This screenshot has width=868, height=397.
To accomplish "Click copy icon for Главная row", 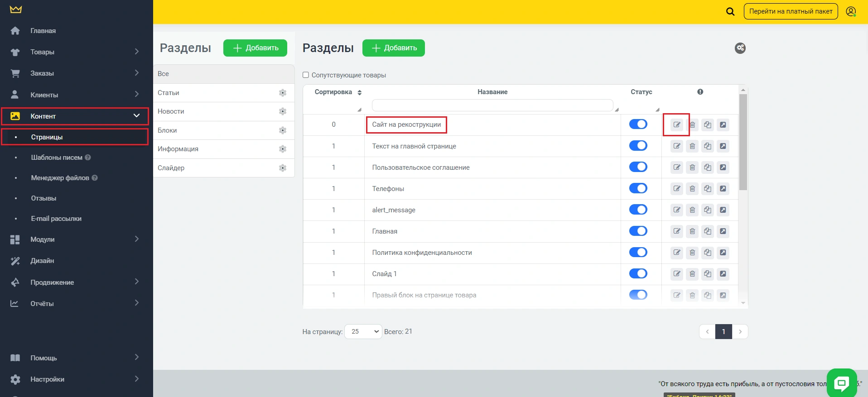I will [708, 231].
